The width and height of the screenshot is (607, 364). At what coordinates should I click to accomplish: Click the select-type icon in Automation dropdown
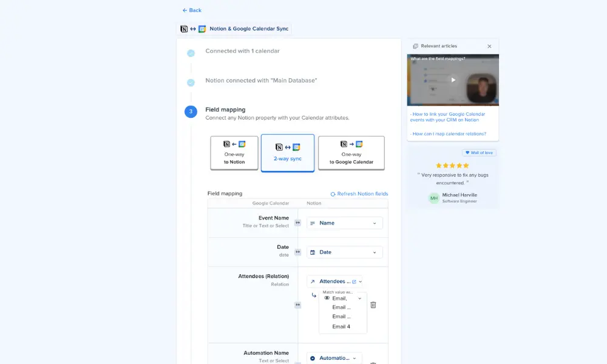(x=313, y=358)
